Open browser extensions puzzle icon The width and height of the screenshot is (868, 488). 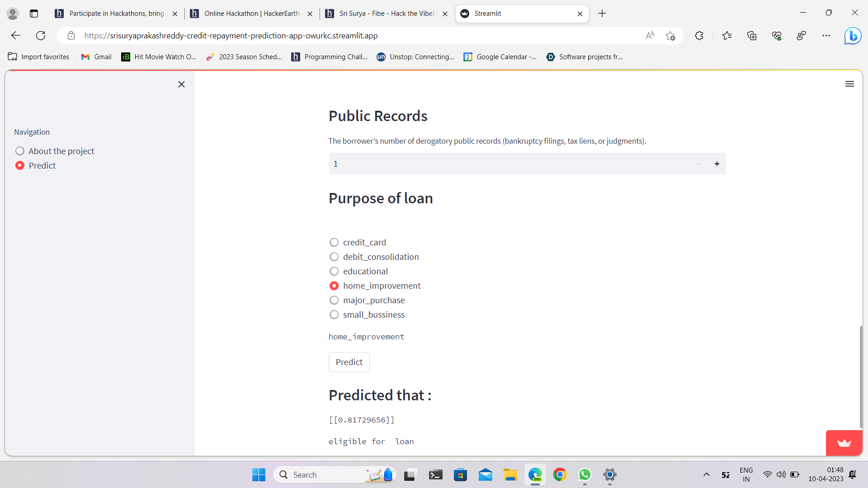(x=699, y=36)
